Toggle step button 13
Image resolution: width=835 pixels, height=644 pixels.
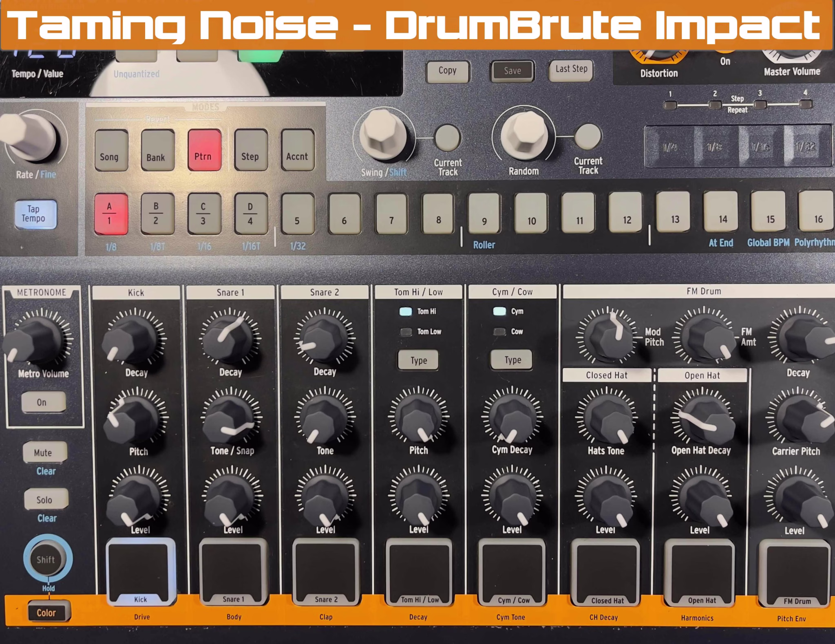coord(674,212)
